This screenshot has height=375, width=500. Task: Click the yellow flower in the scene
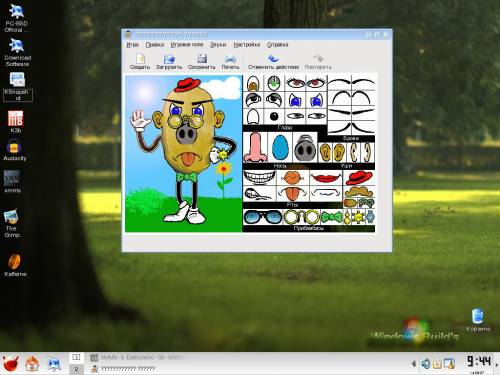(224, 169)
